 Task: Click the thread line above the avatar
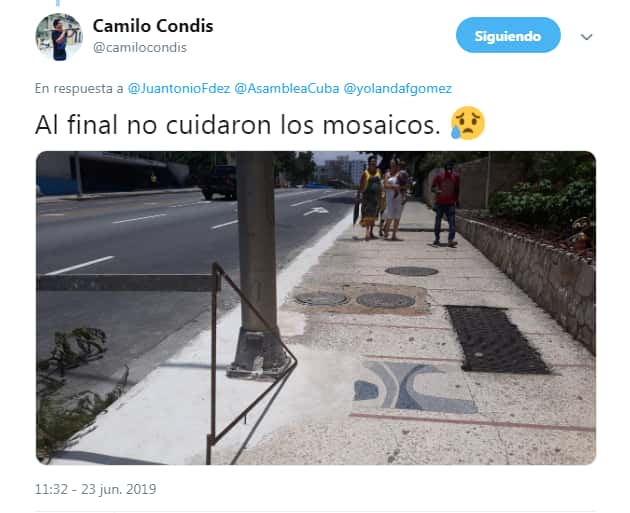click(x=58, y=3)
